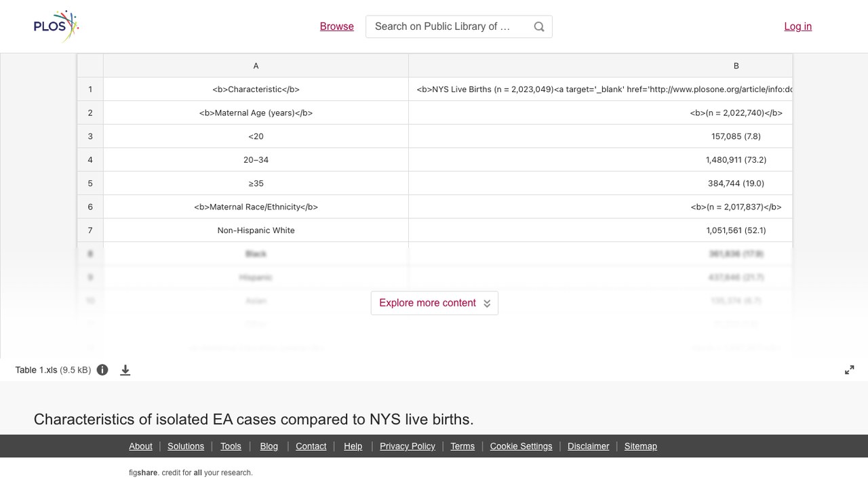The image size is (868, 488).
Task: Select the '20–34' cell
Action: pos(256,160)
